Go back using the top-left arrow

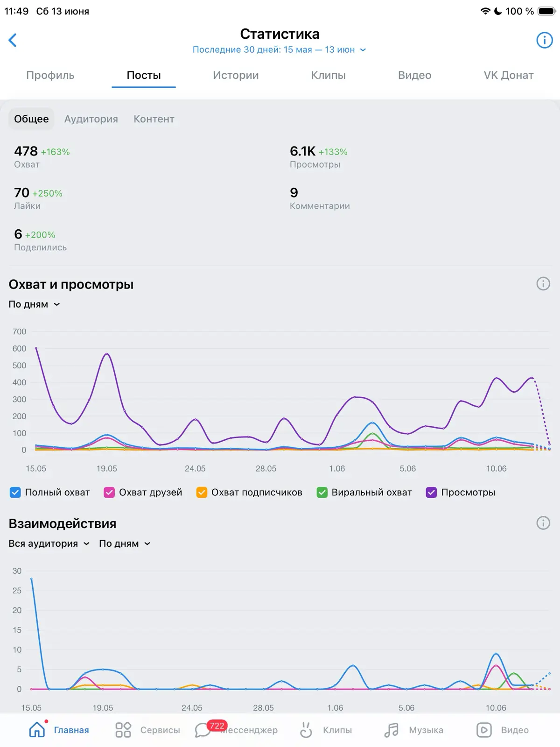tap(13, 40)
